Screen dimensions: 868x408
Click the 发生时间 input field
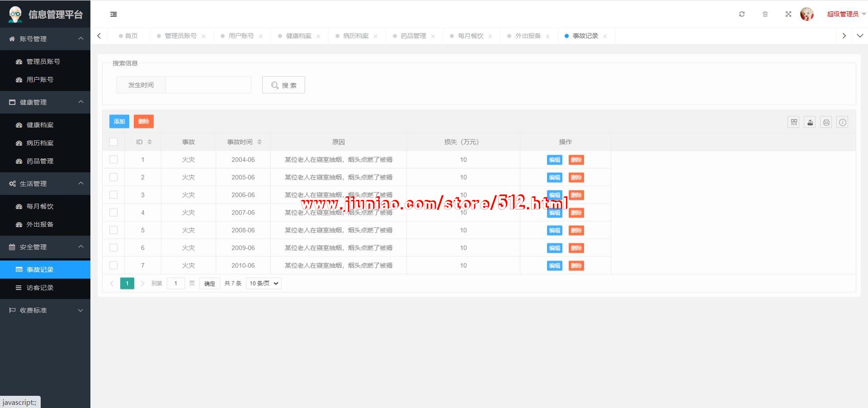point(208,85)
